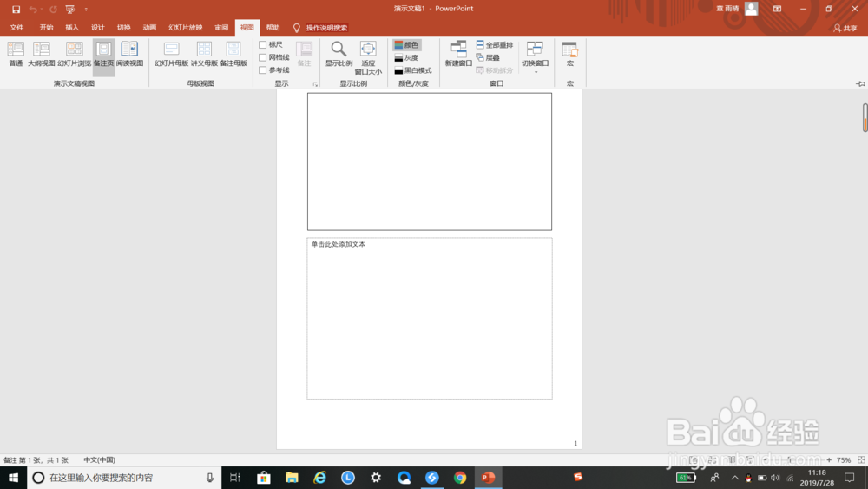Click 新建窗口 new window
The width and height of the screenshot is (868, 489).
tap(458, 54)
